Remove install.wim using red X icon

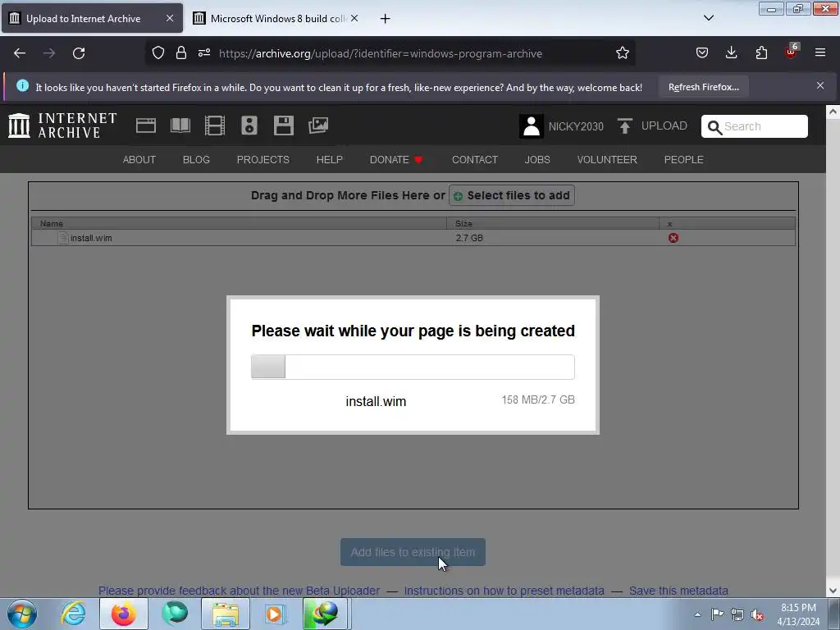673,238
